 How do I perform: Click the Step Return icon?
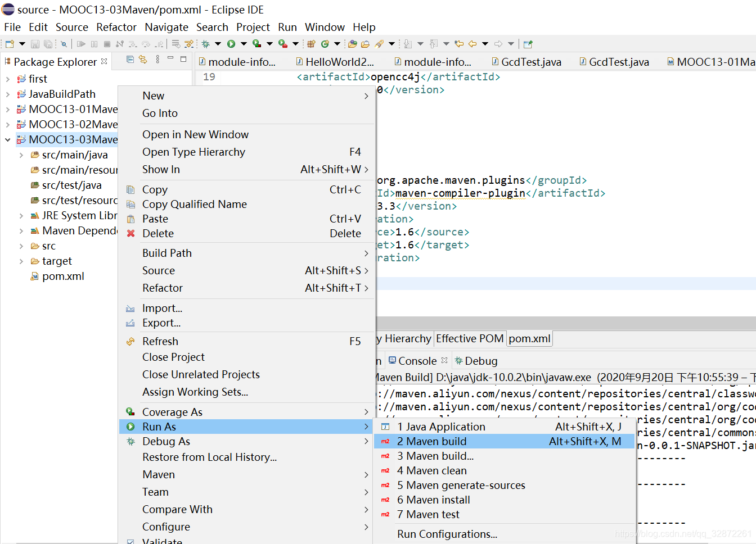pyautogui.click(x=159, y=44)
